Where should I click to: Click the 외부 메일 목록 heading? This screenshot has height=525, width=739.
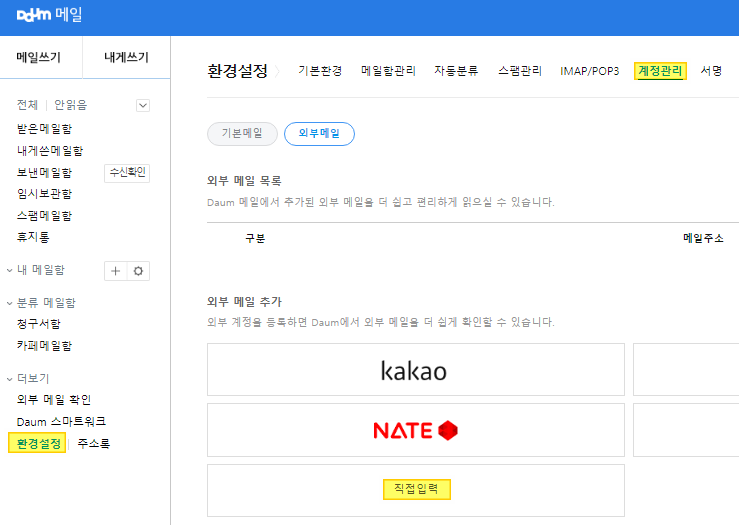(x=244, y=181)
